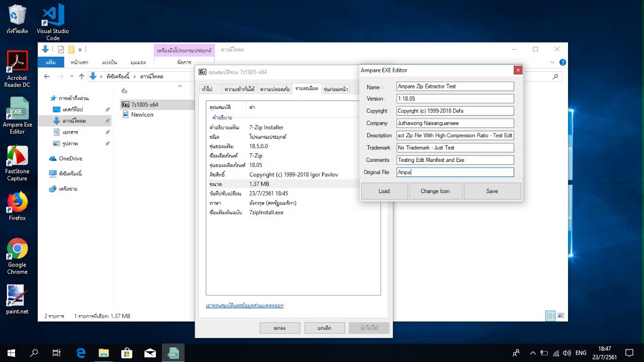Open Google Chrome desktop shortcut

(x=17, y=256)
